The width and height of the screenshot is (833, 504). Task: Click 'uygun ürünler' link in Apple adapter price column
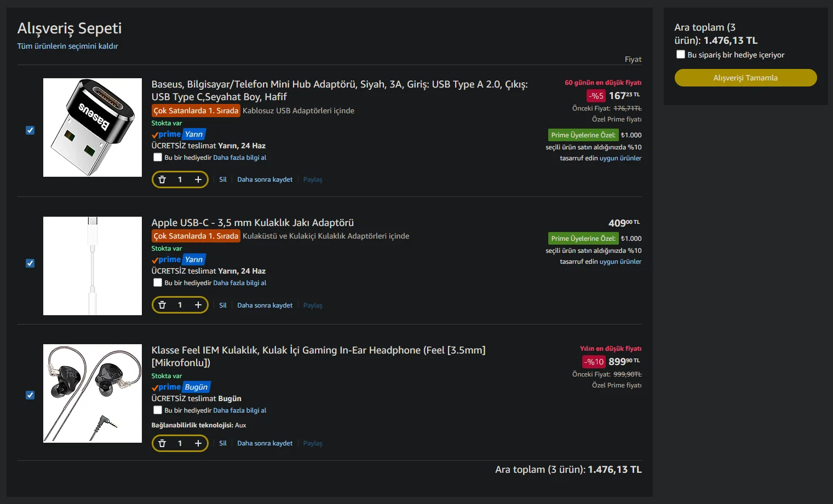coord(621,262)
